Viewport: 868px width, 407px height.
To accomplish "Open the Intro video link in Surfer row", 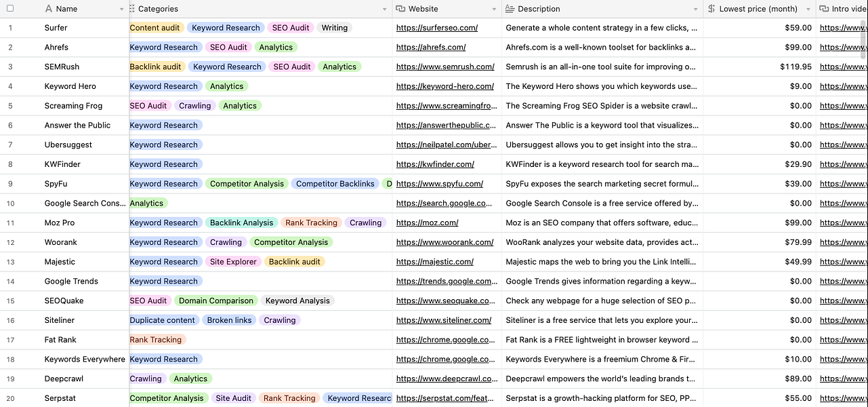I will click(843, 28).
